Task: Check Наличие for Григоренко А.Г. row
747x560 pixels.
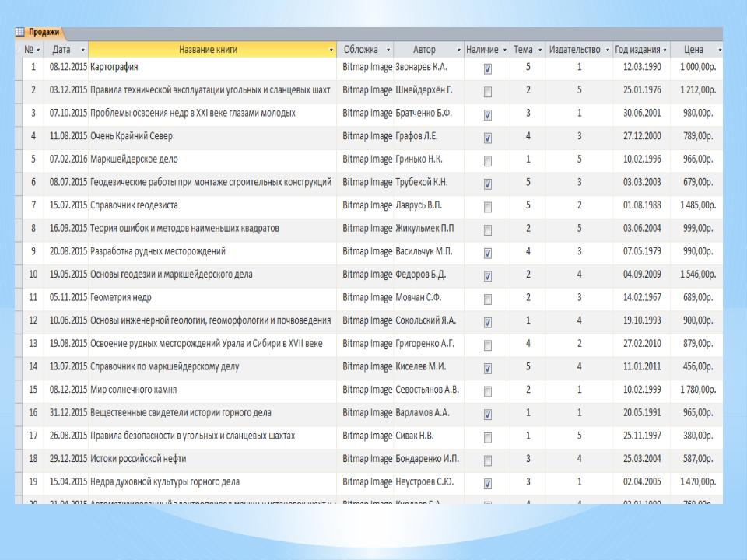Action: tap(487, 345)
